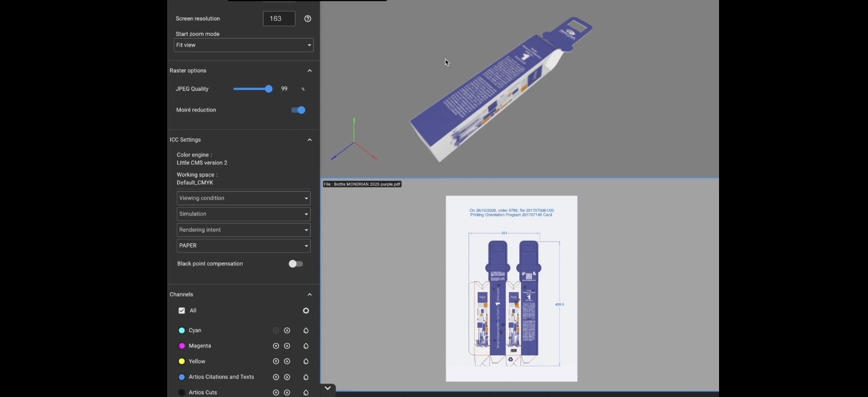Open the Start zoom mode Fit view dropdown
868x397 pixels.
tap(243, 45)
